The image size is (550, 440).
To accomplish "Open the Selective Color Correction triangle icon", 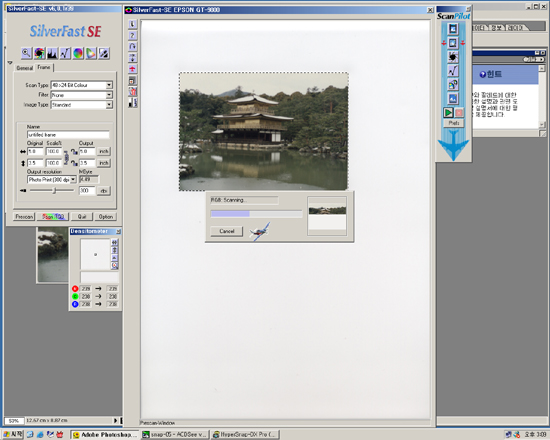I will (x=91, y=53).
